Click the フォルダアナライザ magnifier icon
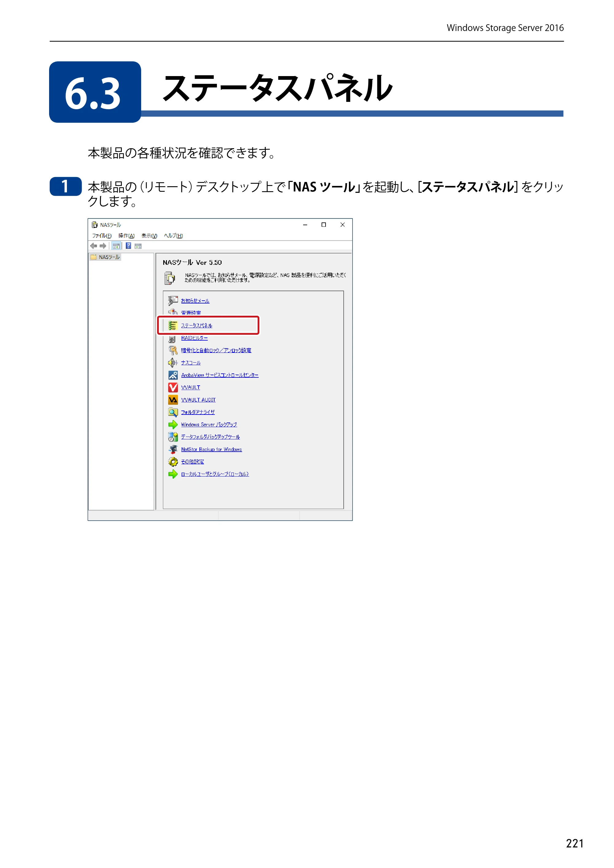Screen dimensions: 614x868 point(173,412)
